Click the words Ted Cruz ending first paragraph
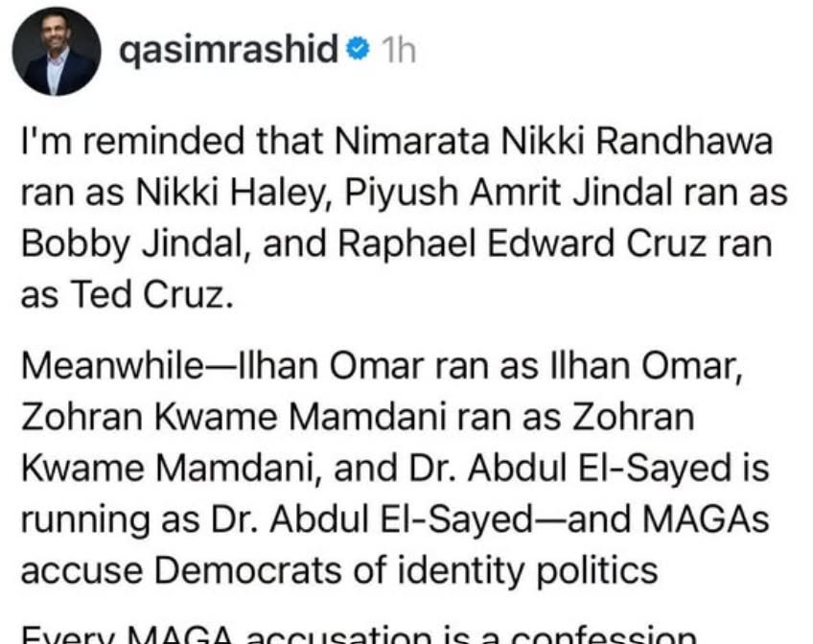The width and height of the screenshot is (813, 644). click(x=151, y=295)
